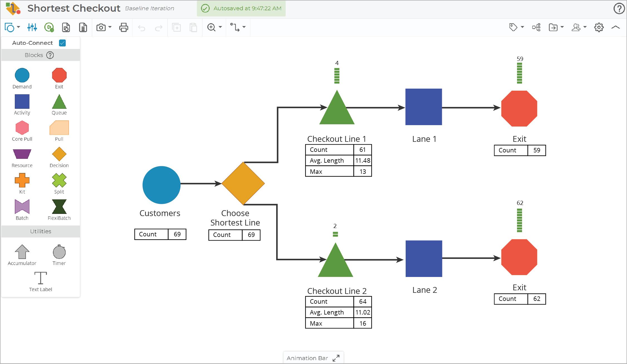
Task: Uncheck the Auto-Connect checkbox
Action: point(62,43)
